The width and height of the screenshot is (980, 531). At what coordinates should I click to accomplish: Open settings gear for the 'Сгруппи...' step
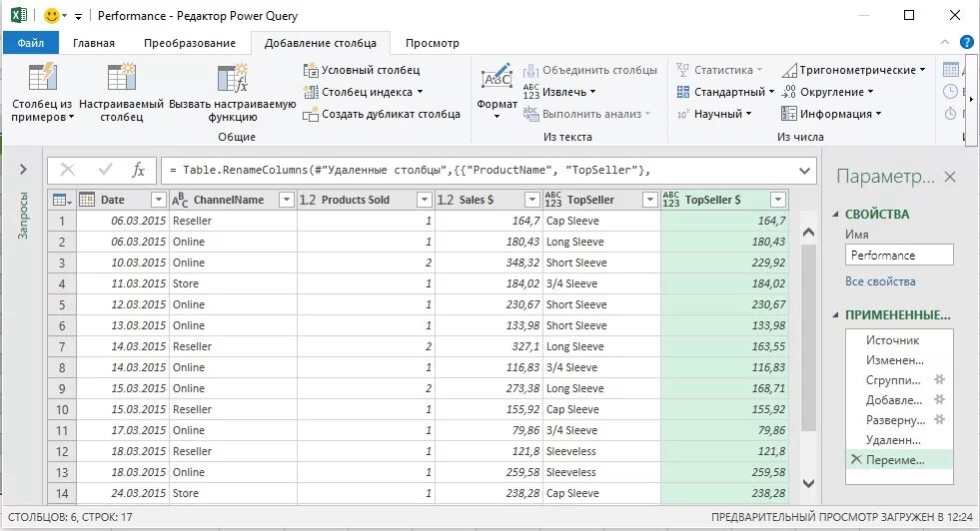click(939, 380)
